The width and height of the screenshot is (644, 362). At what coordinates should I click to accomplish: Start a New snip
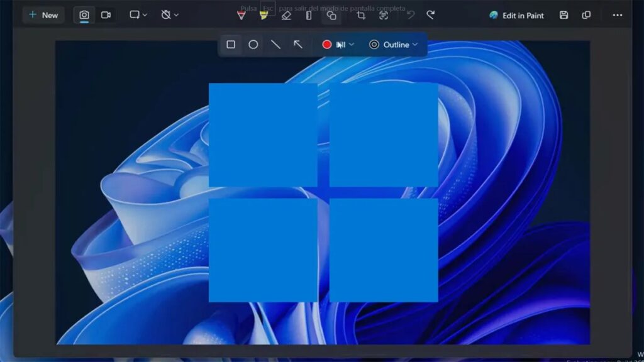pos(43,14)
